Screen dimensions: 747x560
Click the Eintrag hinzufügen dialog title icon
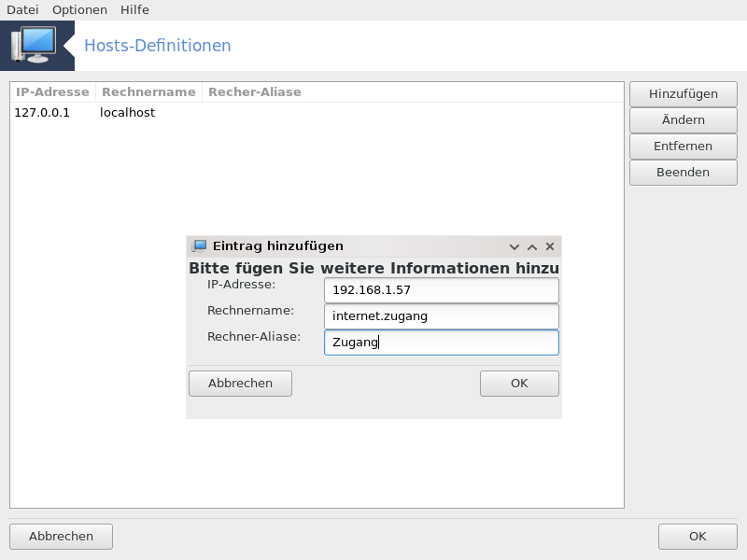tap(199, 246)
